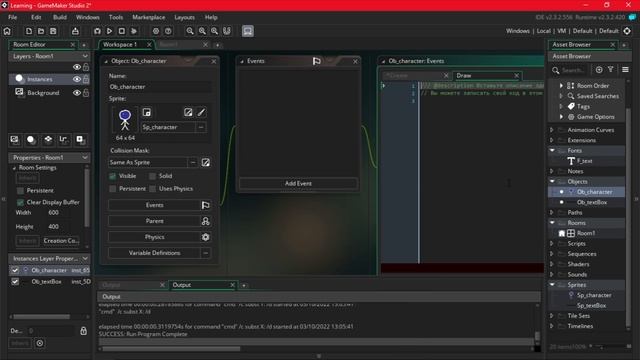Edit the collision mask icon
The height and width of the screenshot is (360, 640).
tap(206, 162)
